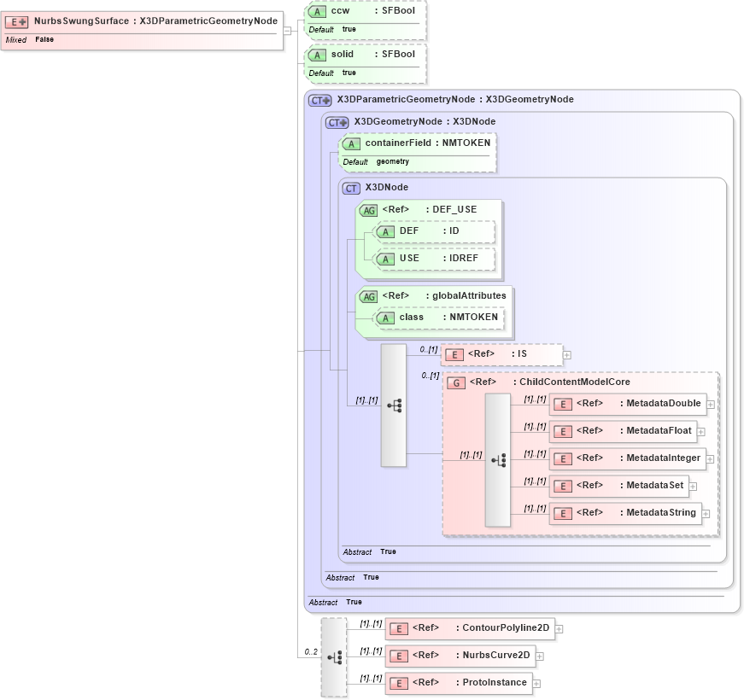Click the E+ icon of NurbsSwungSurface element
Image resolution: width=744 pixels, height=700 pixels.
click(16, 22)
